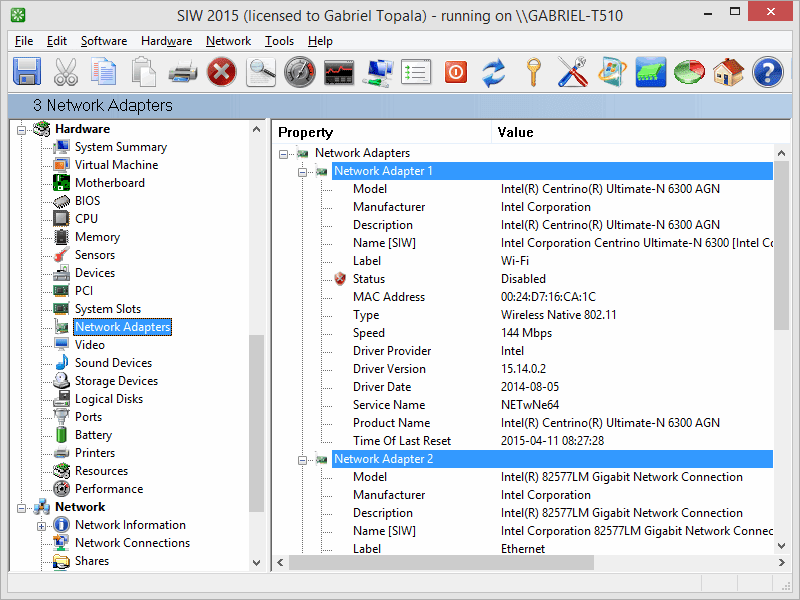The height and width of the screenshot is (600, 800).
Task: Click the red power shutdown icon
Action: pos(453,71)
